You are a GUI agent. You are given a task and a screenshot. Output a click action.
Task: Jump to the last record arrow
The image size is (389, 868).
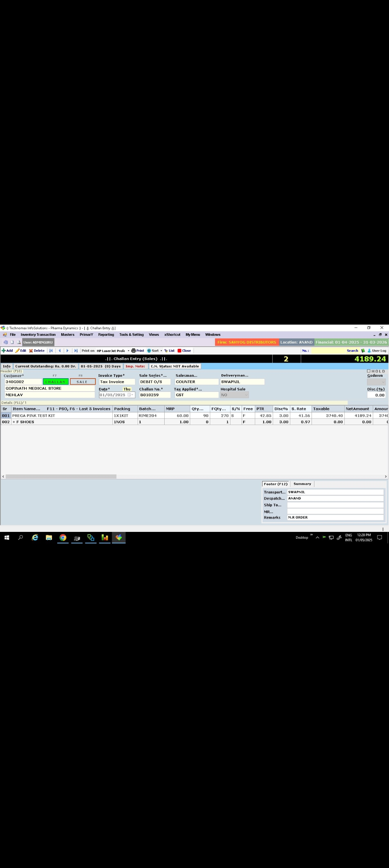pos(76,351)
